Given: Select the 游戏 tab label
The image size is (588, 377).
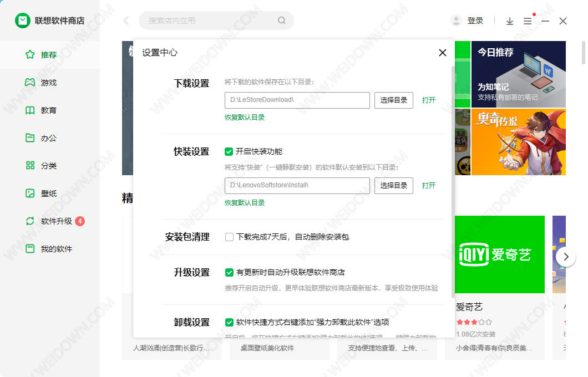Looking at the screenshot, I should click(49, 83).
